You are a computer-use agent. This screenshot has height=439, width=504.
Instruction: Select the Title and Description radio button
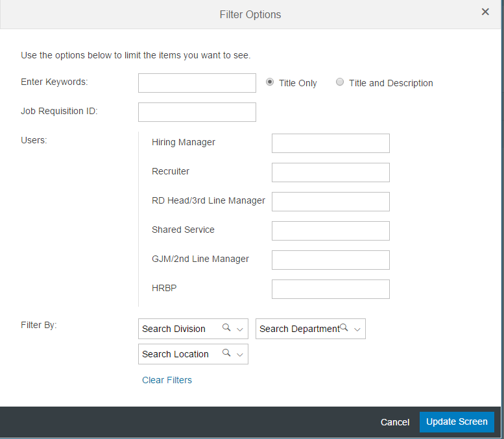point(340,82)
